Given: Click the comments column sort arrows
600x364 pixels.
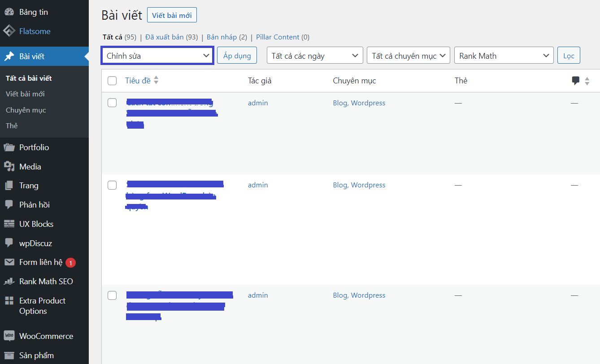Looking at the screenshot, I should pos(587,81).
